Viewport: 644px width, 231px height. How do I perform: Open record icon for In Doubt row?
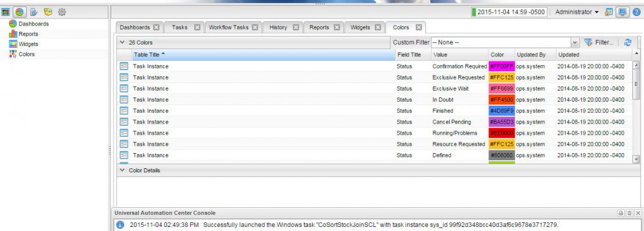(x=124, y=99)
